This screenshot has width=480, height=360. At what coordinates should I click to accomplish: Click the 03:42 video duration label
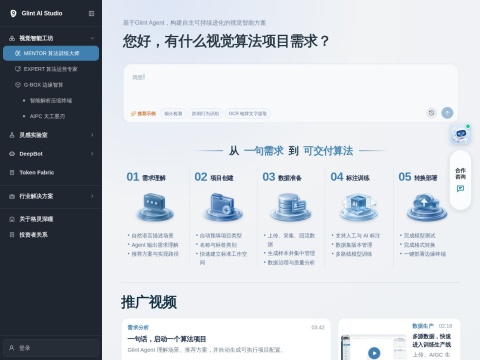318,327
